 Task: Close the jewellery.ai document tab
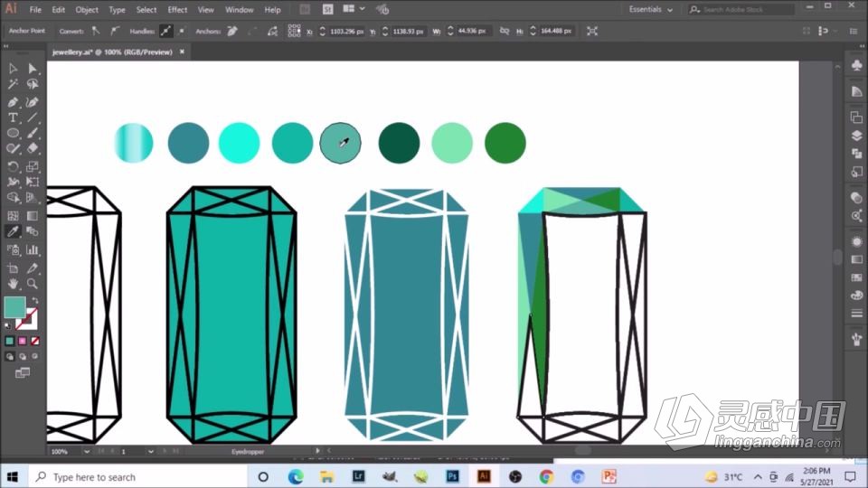182,52
